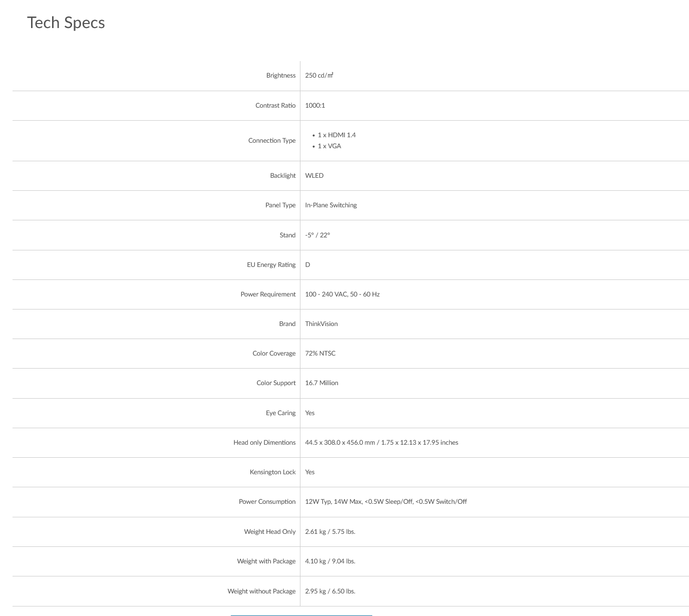Click the Weight with Package value
Image resolution: width=689 pixels, height=616 pixels.
[x=330, y=561]
